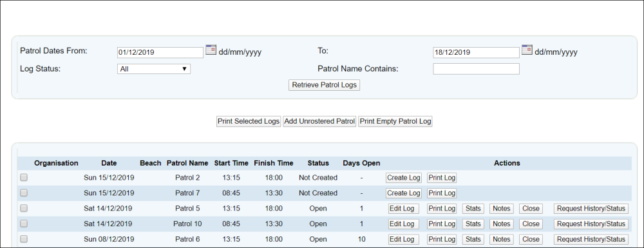Tick checkbox for Patrol 2 row
This screenshot has height=248, width=644.
coord(24,177)
